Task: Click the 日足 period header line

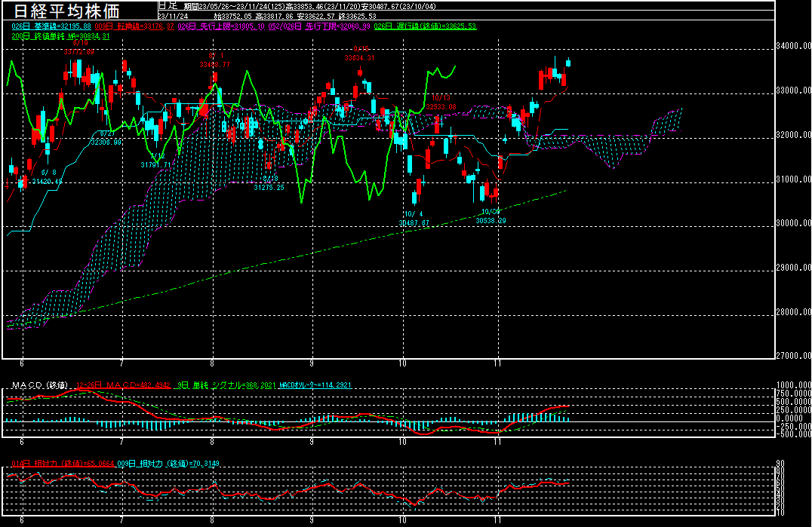Action: (297, 6)
